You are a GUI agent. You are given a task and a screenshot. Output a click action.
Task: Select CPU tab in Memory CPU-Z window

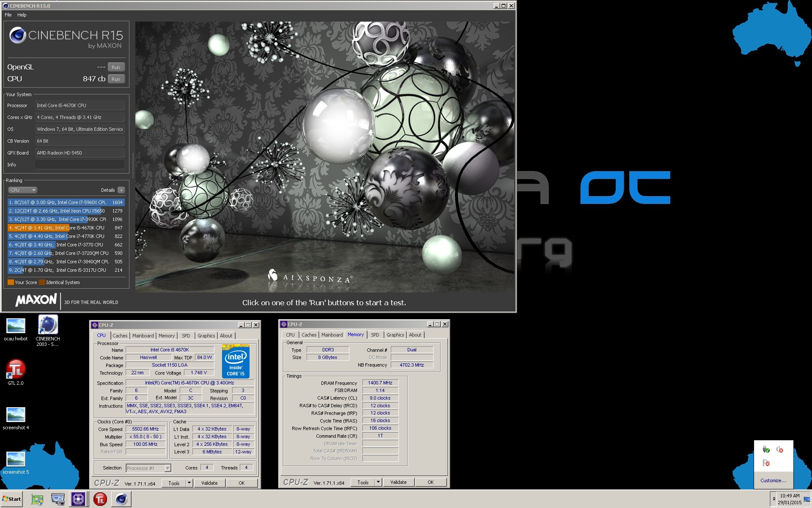(290, 335)
